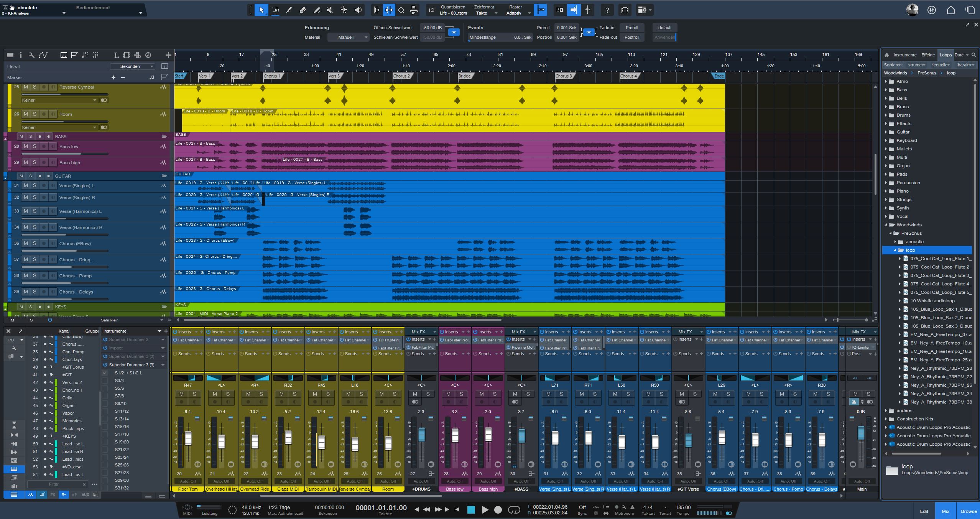The height and width of the screenshot is (519, 980).
Task: Select the Eraser tool
Action: pyautogui.click(x=303, y=10)
